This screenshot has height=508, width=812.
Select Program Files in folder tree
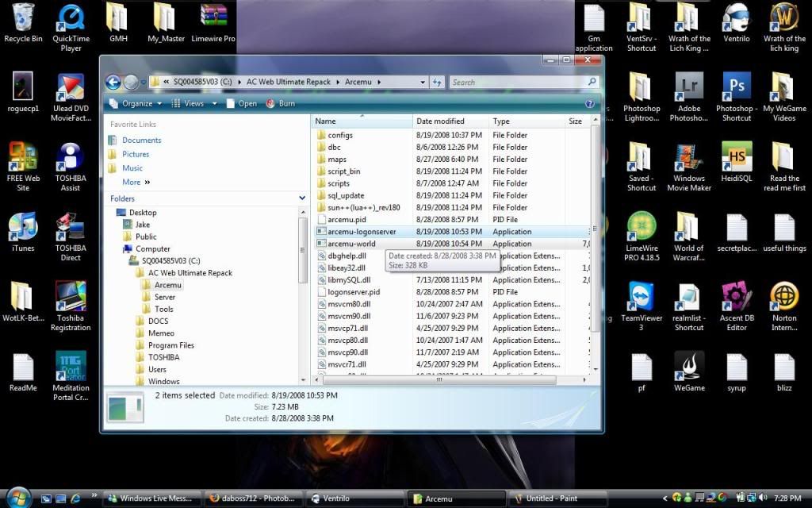point(171,345)
